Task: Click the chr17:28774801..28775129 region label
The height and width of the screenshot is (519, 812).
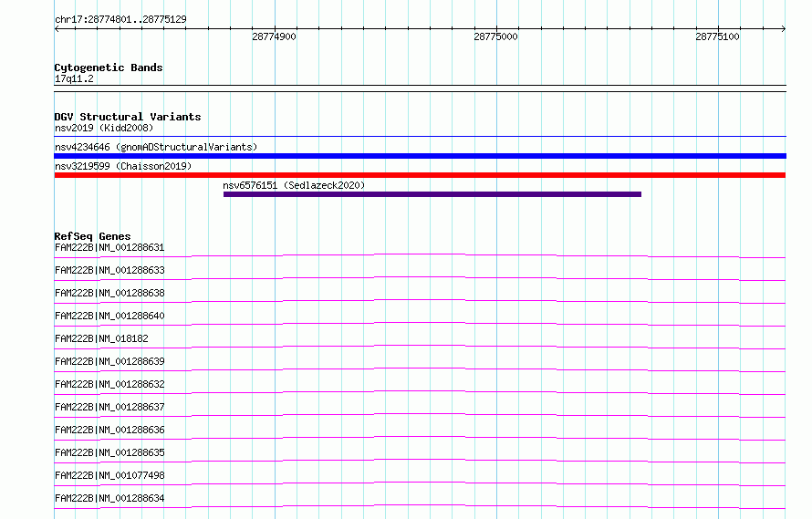Action: point(120,19)
